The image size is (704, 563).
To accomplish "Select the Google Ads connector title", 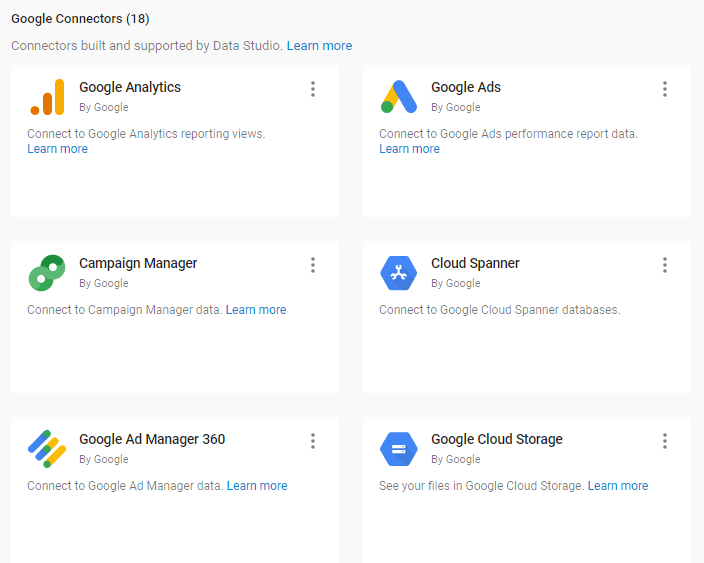I will 466,87.
